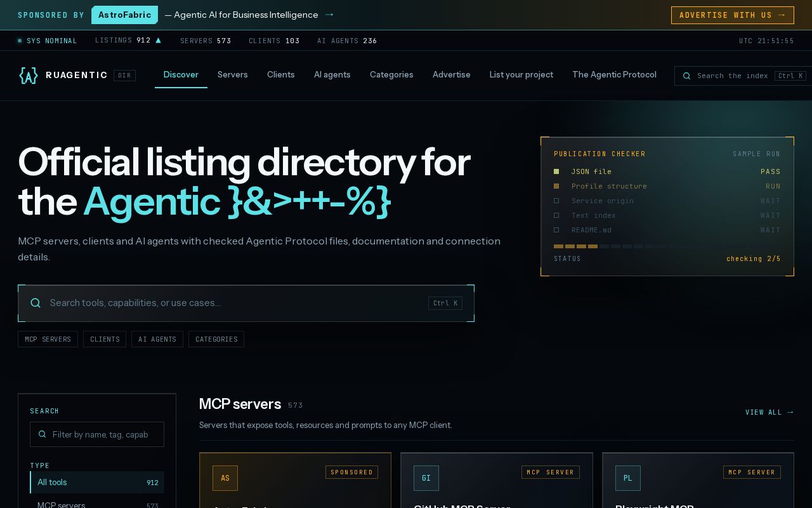Image resolution: width=812 pixels, height=508 pixels.
Task: Select MCP servers type filter in sidebar
Action: click(x=97, y=505)
